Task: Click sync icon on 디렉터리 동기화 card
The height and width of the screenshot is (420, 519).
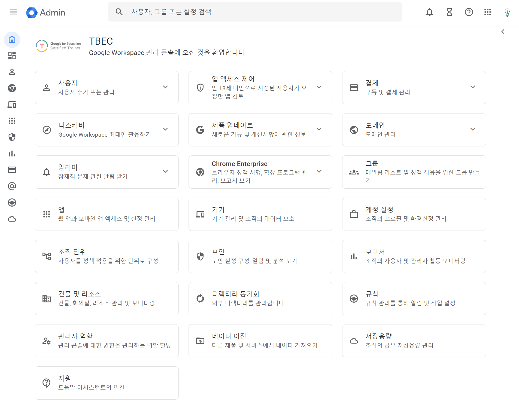Action: (200, 299)
